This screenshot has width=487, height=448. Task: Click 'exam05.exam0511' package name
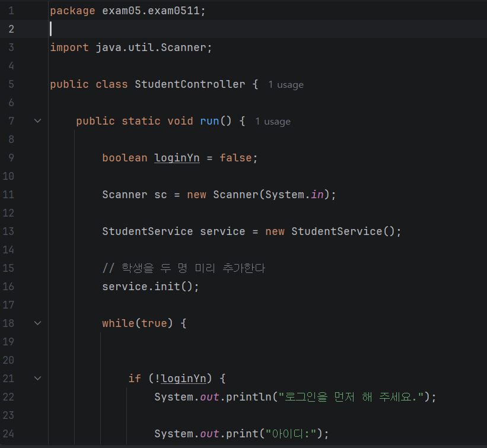click(151, 11)
